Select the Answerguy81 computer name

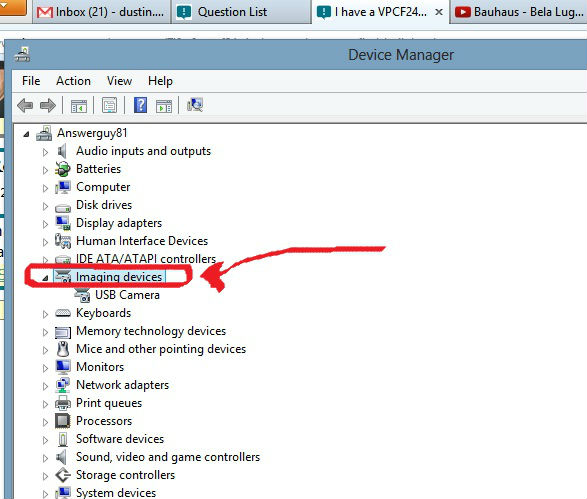pos(92,133)
